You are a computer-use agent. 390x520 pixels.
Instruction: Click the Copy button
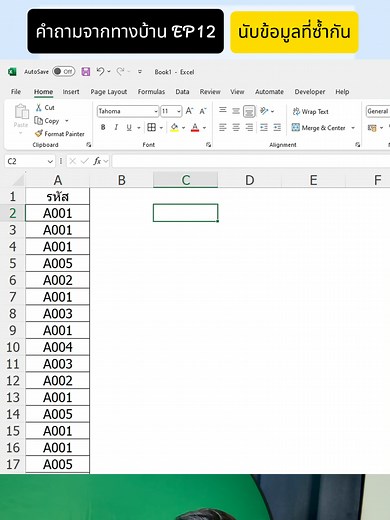[47, 121]
